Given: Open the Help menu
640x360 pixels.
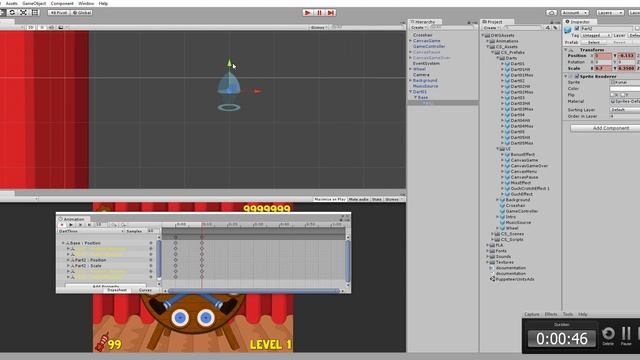Looking at the screenshot, I should coord(103,3).
